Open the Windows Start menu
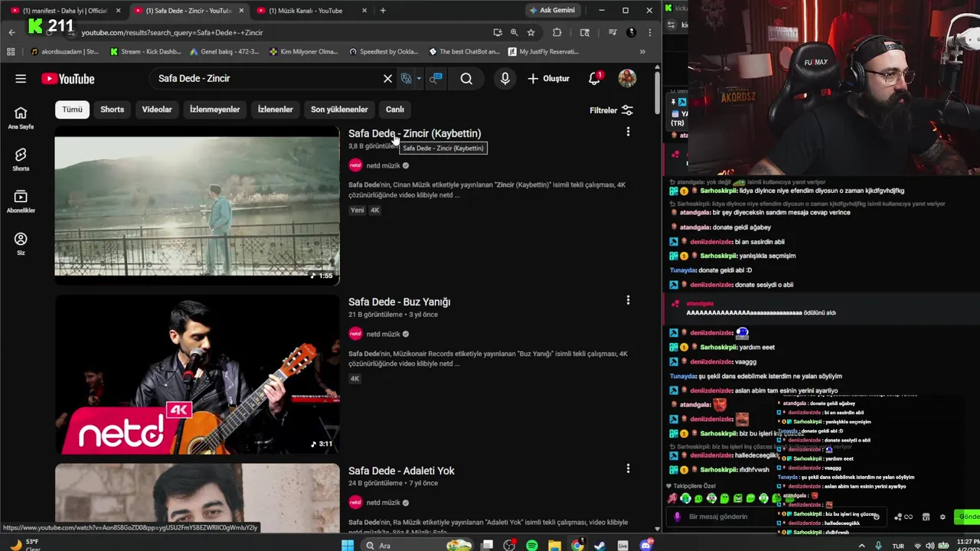 [348, 546]
